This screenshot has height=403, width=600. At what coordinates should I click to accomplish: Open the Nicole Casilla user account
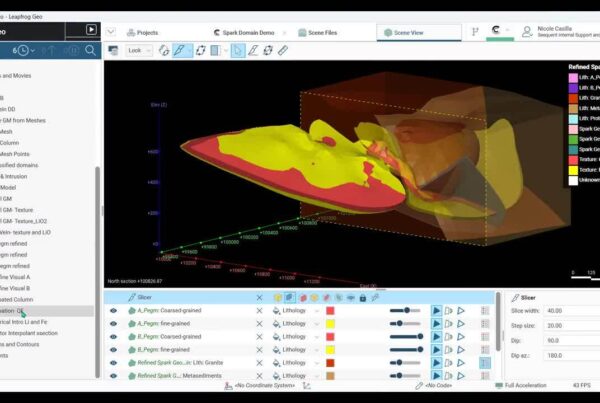coord(560,32)
